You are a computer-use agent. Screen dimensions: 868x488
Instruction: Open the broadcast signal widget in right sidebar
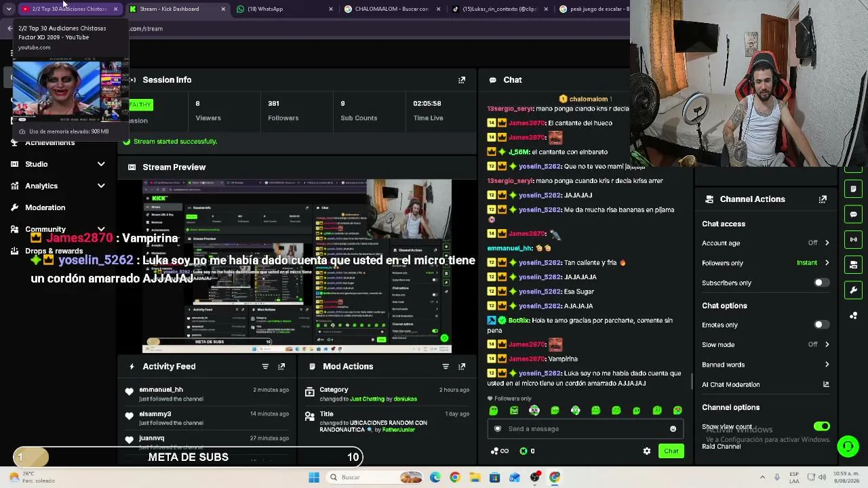pos(853,239)
